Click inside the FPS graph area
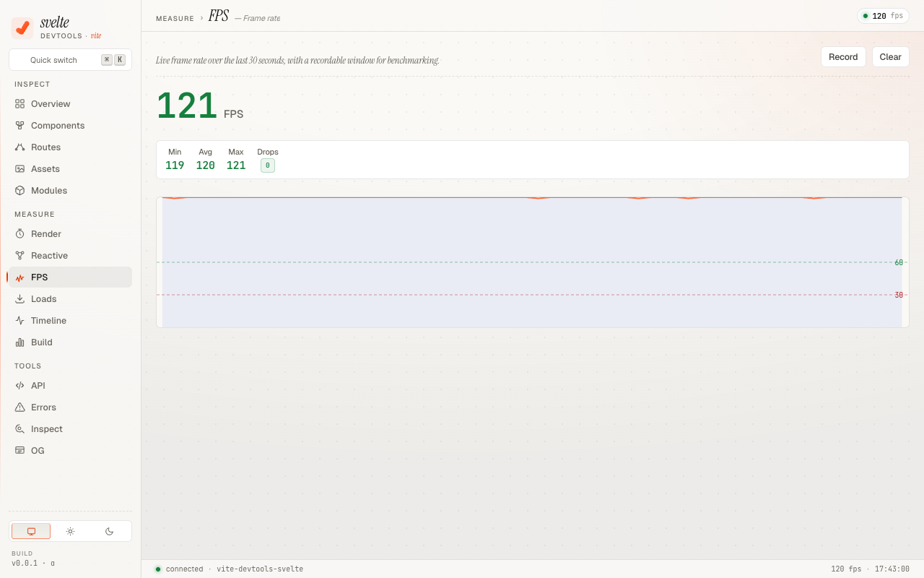 [x=533, y=262]
